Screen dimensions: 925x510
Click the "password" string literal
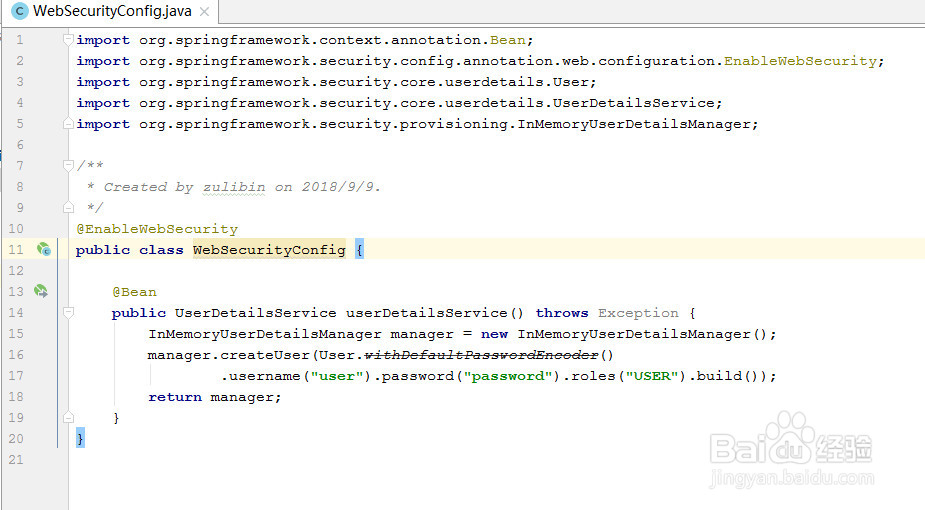[x=508, y=376]
